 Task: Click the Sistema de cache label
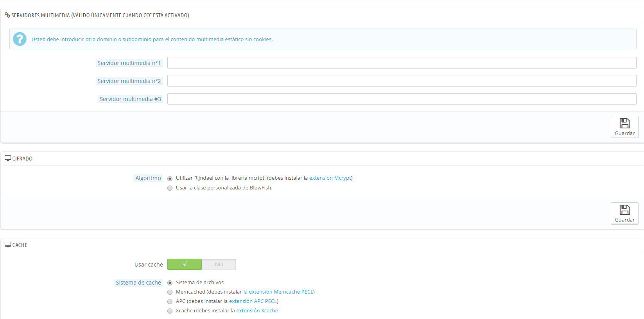[138, 283]
